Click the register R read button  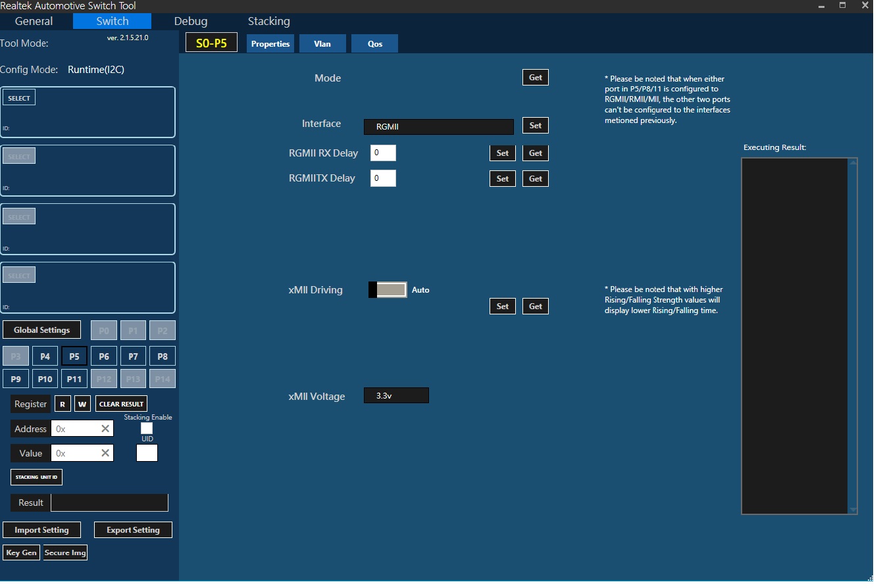coord(63,404)
